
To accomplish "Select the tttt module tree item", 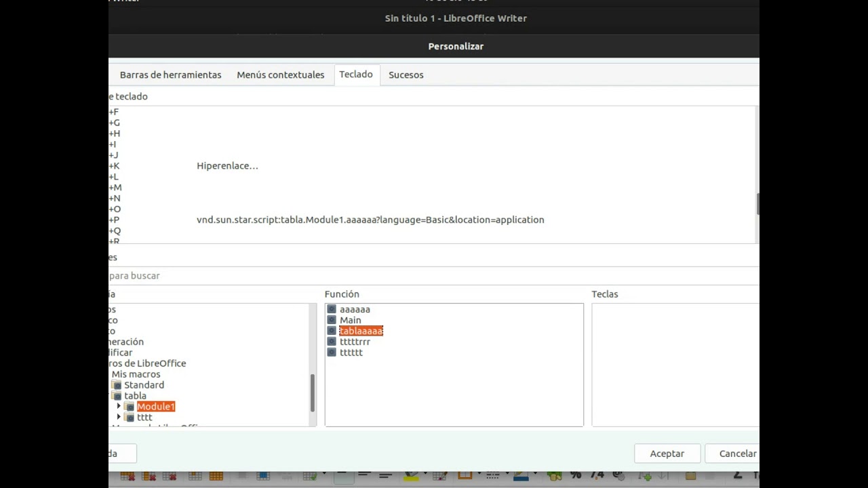I will 144,418.
